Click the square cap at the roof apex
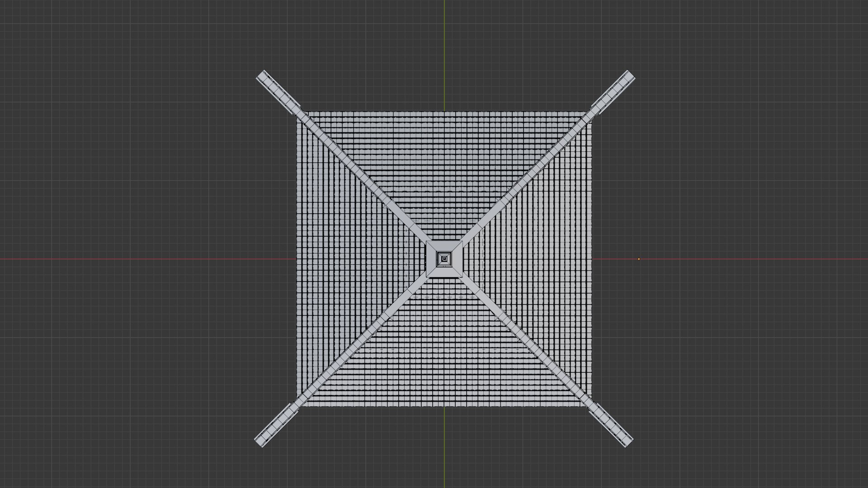 tap(444, 259)
